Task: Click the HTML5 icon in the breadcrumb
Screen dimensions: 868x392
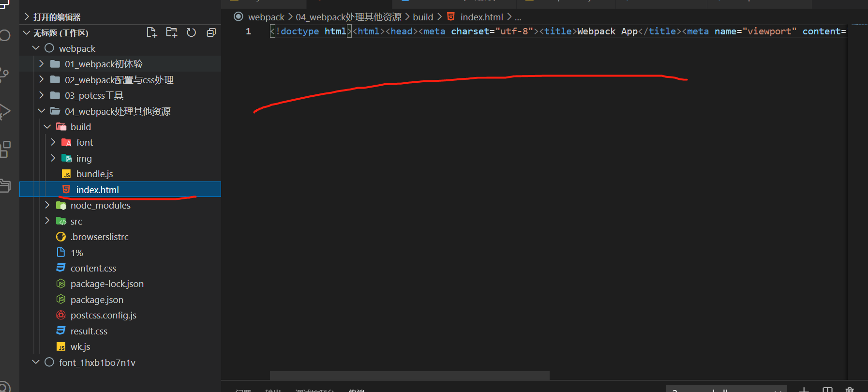Action: [x=451, y=16]
